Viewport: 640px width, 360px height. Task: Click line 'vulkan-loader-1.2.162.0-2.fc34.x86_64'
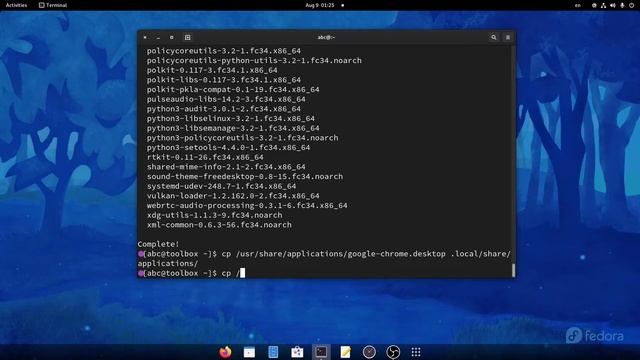[x=233, y=196]
